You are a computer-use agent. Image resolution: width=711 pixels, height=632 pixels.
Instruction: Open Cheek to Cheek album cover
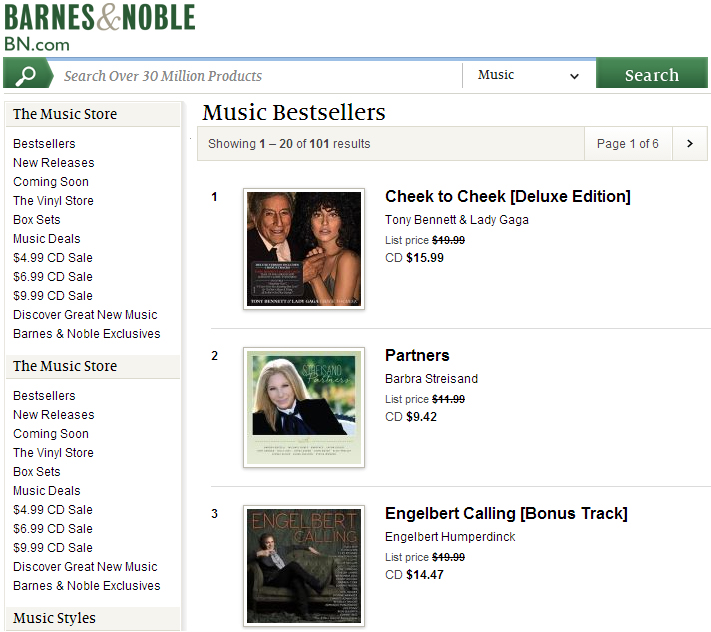pyautogui.click(x=304, y=249)
